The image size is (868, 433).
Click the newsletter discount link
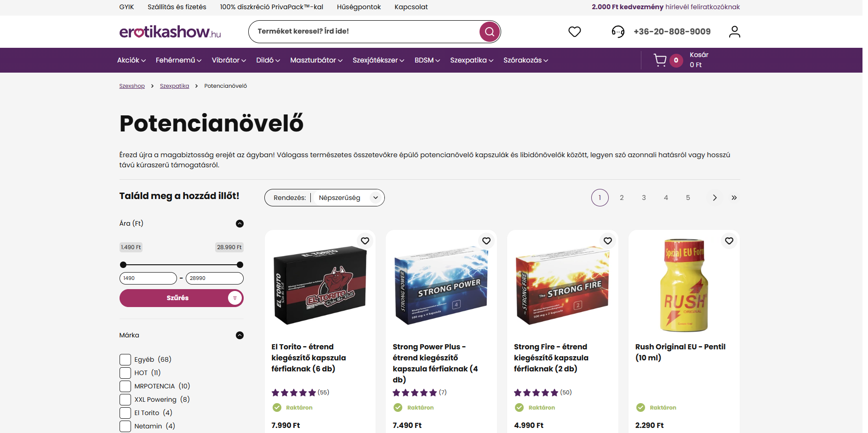(x=666, y=7)
